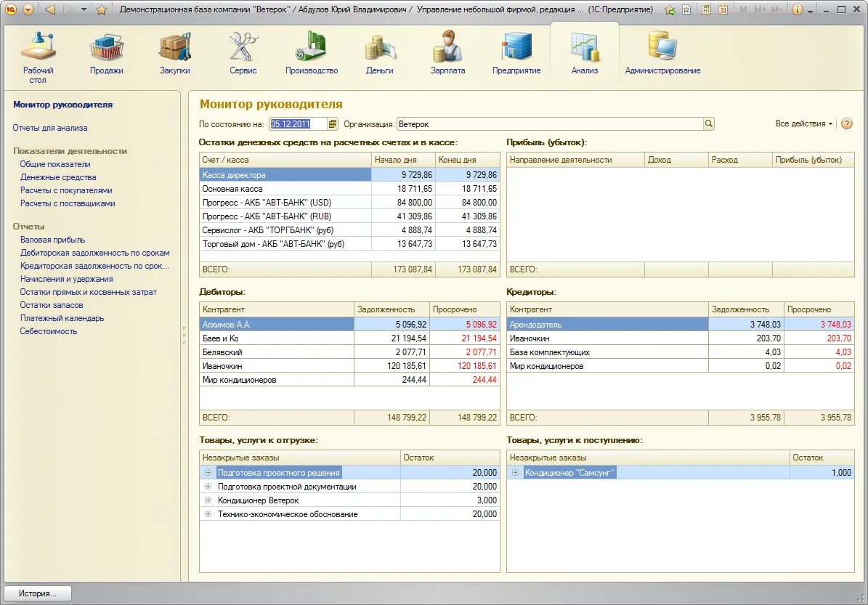Click Направление деятельности column header
Viewport: 868px width, 605px height.
[x=576, y=160]
